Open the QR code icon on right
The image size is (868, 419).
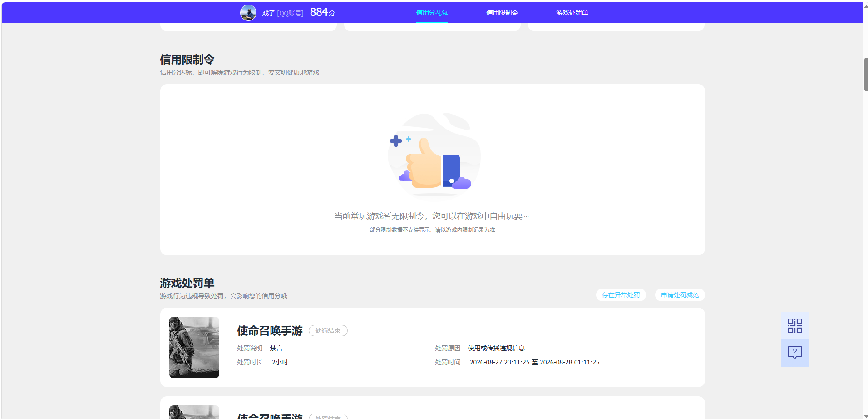(x=794, y=326)
